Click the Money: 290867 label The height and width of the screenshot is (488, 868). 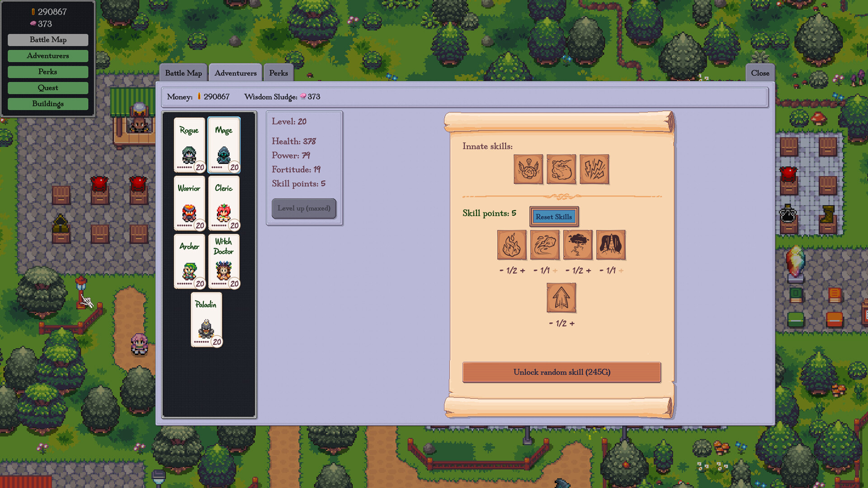[198, 97]
